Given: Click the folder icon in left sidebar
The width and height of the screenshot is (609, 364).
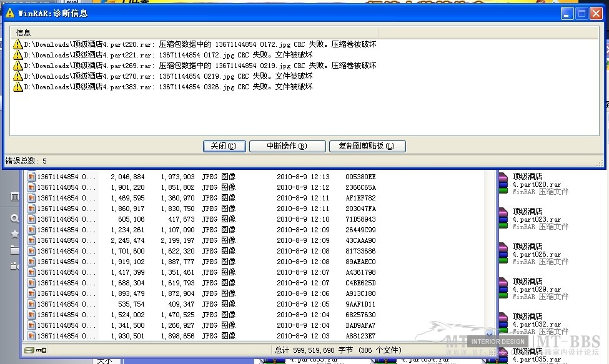Looking at the screenshot, I should [15, 250].
